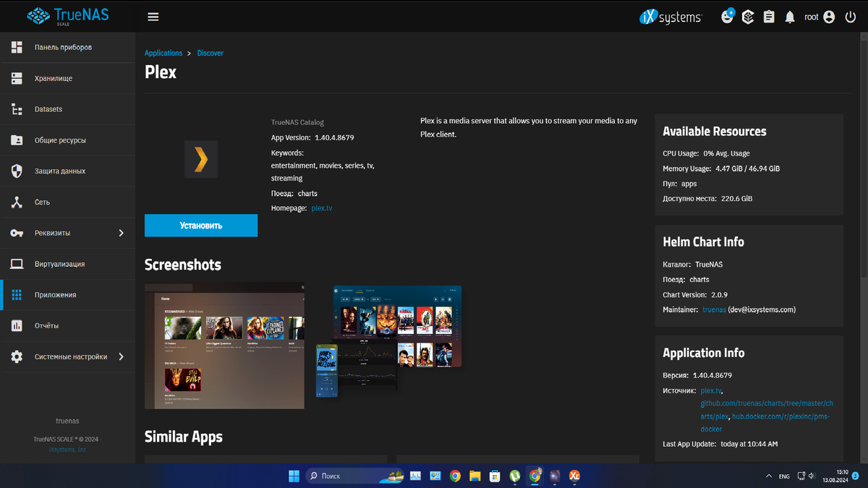Image resolution: width=868 pixels, height=488 pixels.
Task: Open the alerts bell icon
Action: point(790,17)
